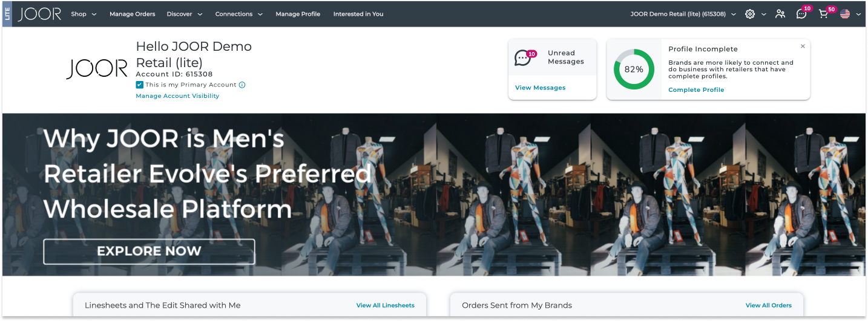Click the Complete Profile link
868x321 pixels.
(696, 90)
